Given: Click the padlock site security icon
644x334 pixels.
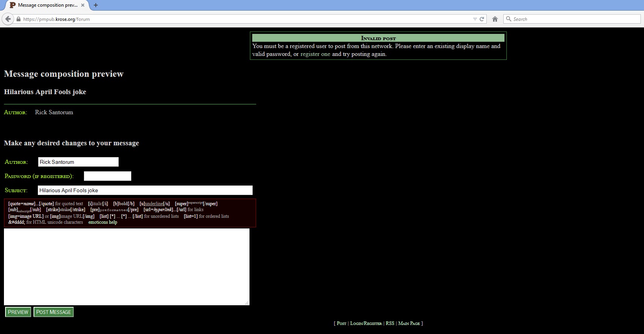Looking at the screenshot, I should (18, 19).
